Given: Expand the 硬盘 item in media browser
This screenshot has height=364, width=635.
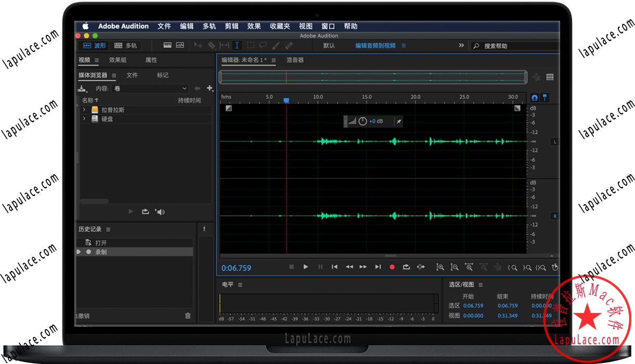Looking at the screenshot, I should 84,119.
